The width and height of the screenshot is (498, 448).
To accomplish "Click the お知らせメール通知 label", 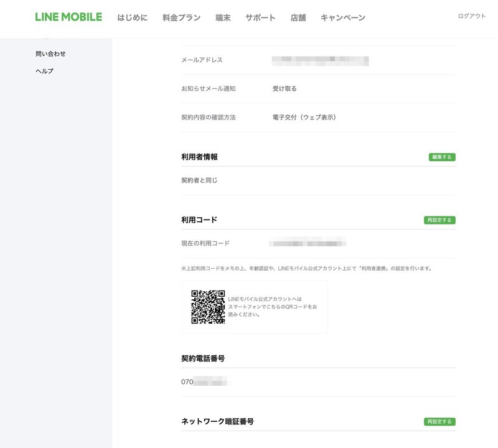I will pyautogui.click(x=209, y=88).
